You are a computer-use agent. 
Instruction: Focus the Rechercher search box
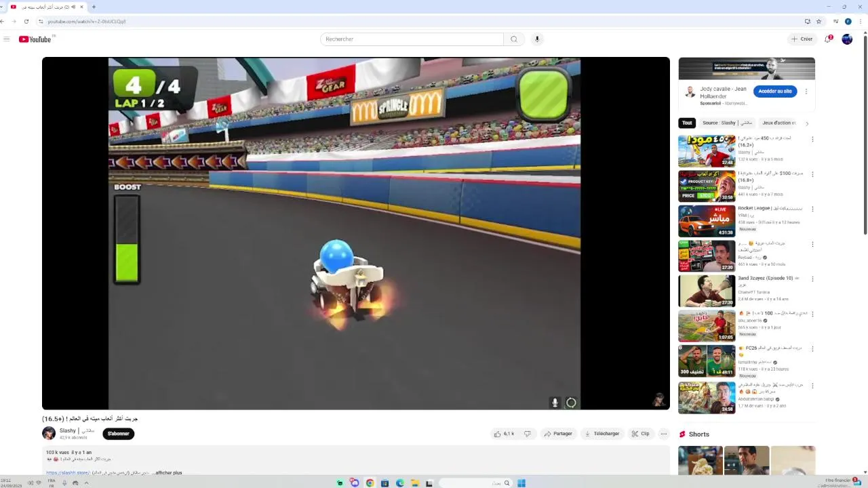412,39
